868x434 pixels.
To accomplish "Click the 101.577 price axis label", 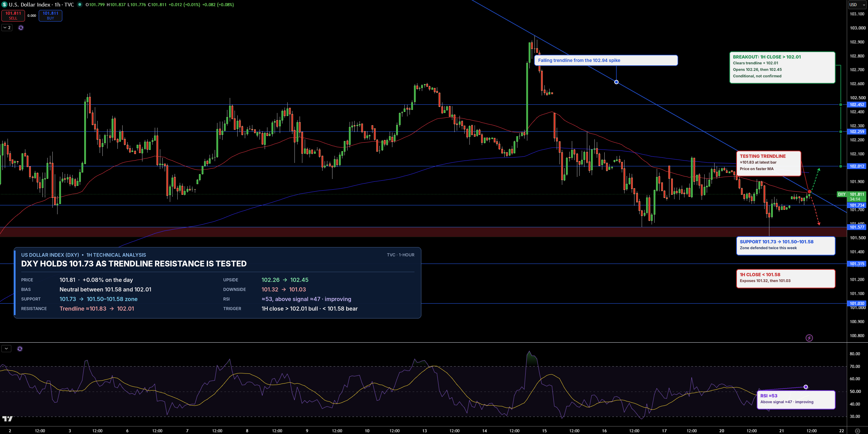I will (857, 227).
